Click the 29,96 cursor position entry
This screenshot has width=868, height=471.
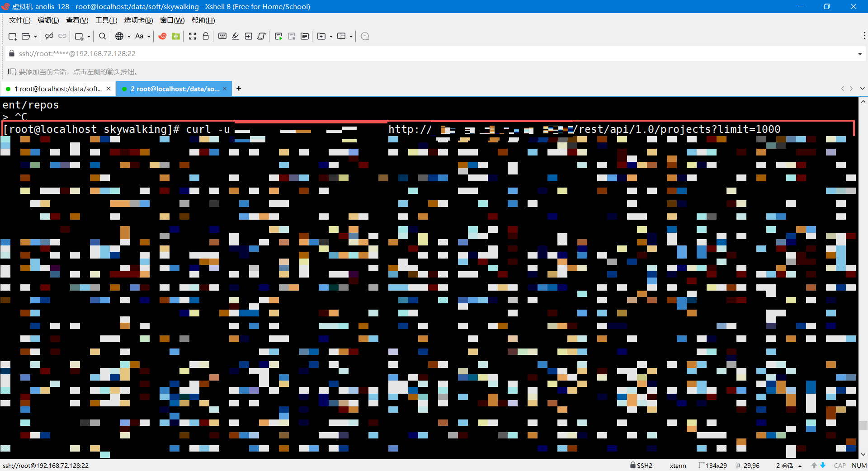coord(748,466)
